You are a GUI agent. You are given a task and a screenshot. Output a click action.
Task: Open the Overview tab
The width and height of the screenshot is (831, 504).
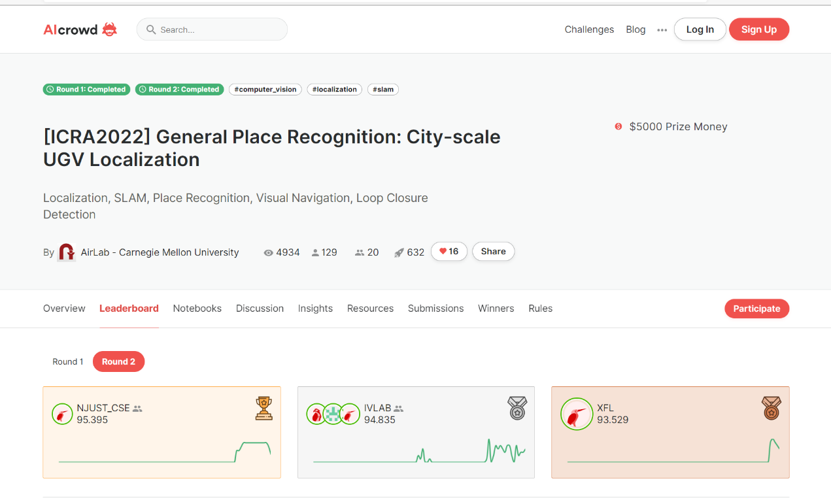[64, 309]
